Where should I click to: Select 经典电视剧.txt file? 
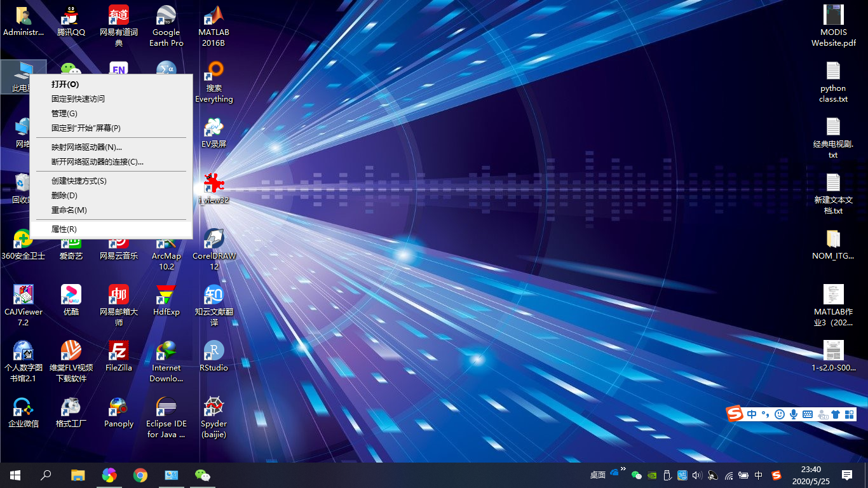(833, 138)
